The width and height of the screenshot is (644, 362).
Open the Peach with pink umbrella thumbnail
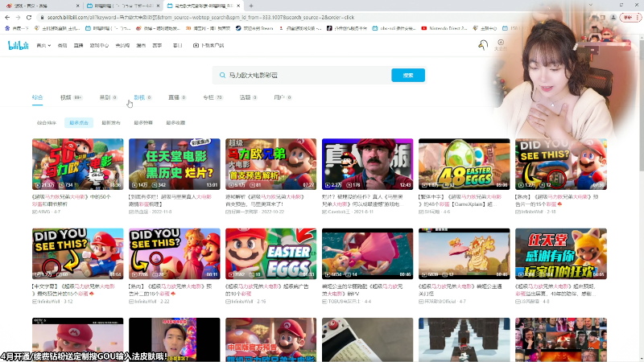(368, 253)
